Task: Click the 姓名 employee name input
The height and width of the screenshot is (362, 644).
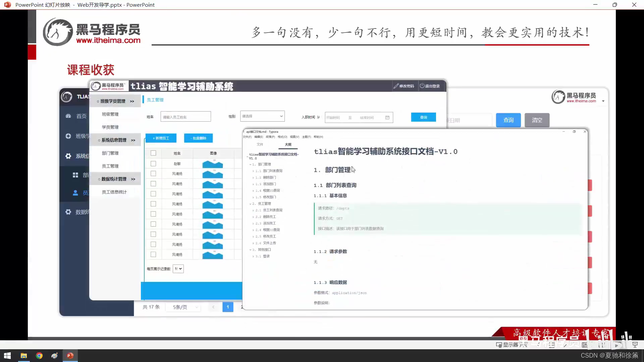Action: point(186,117)
